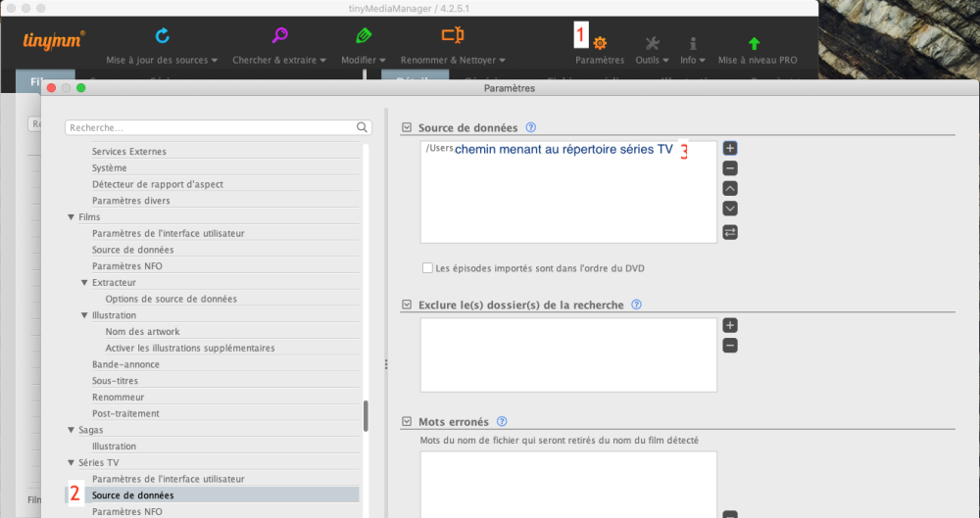This screenshot has height=518, width=980.
Task: Click the Mise à niveau PRO arrow icon
Action: [755, 43]
